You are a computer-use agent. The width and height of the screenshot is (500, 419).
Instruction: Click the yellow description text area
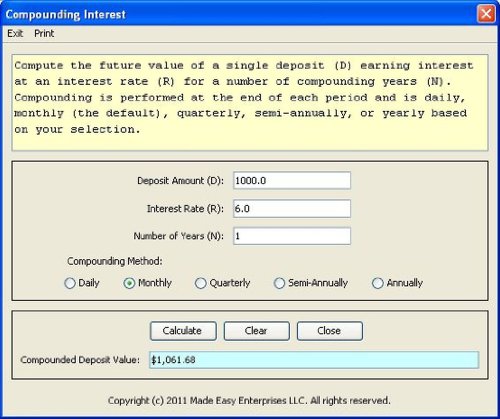point(250,103)
